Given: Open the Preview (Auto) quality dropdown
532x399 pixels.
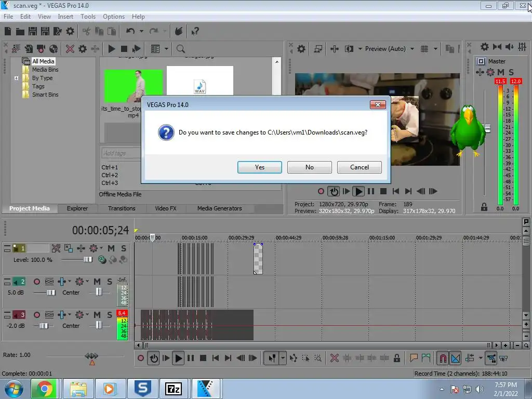Looking at the screenshot, I should 412,49.
